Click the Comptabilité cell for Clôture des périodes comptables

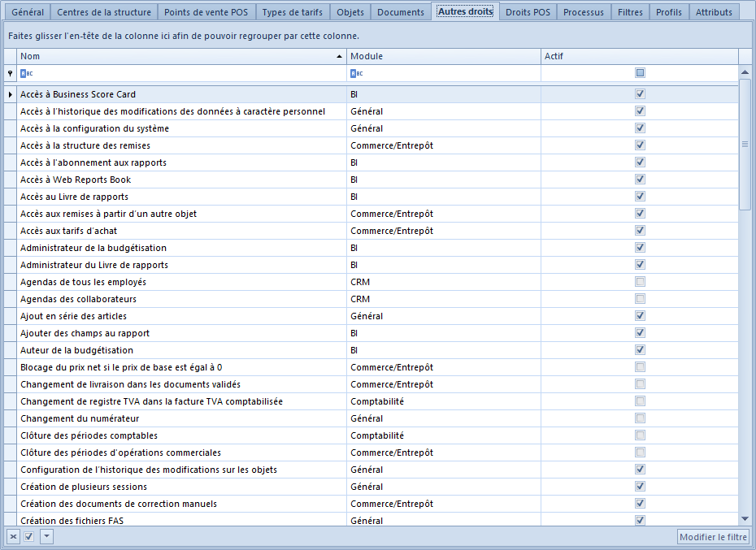[x=444, y=435]
